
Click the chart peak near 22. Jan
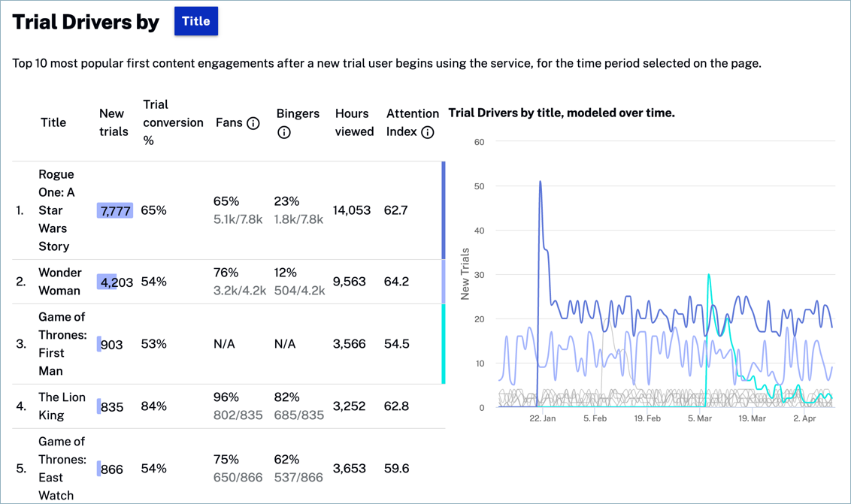(x=541, y=182)
